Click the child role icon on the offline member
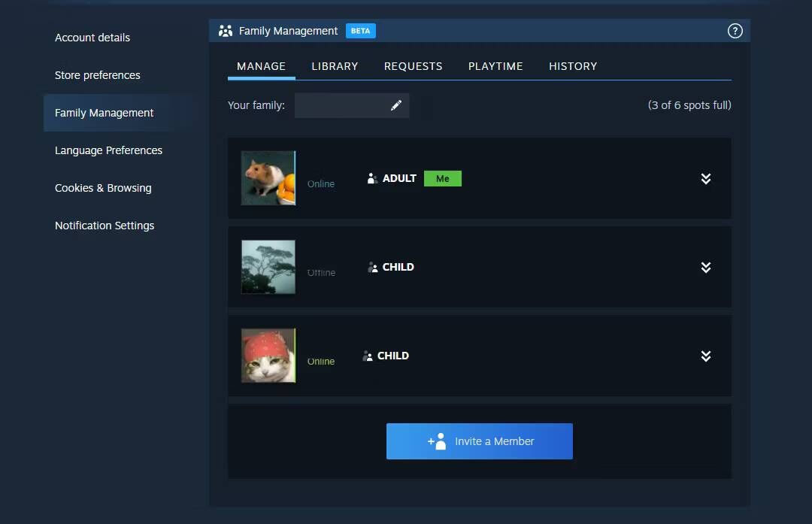 (372, 267)
